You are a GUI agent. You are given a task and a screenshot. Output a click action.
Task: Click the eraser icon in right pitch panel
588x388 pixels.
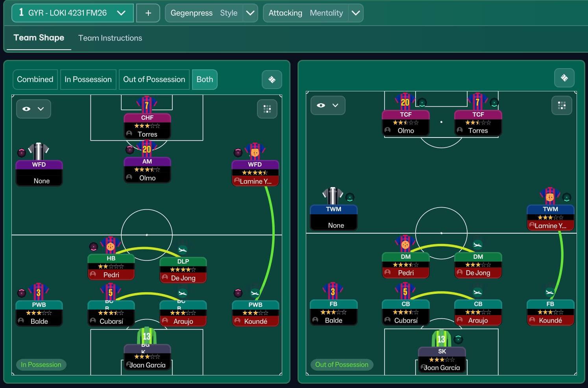(x=564, y=78)
